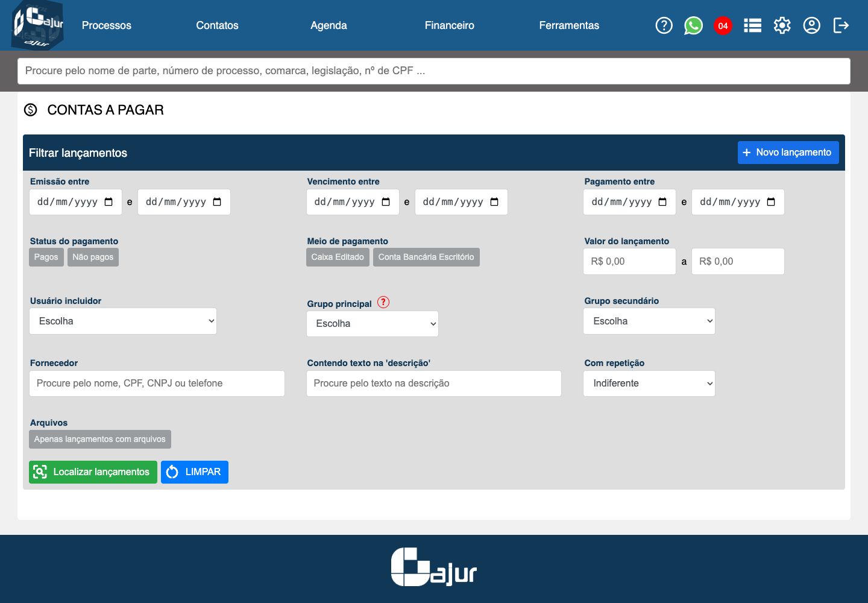Toggle Apenas lançamentos com arquivos filter
Viewport: 868px width, 603px height.
point(100,439)
